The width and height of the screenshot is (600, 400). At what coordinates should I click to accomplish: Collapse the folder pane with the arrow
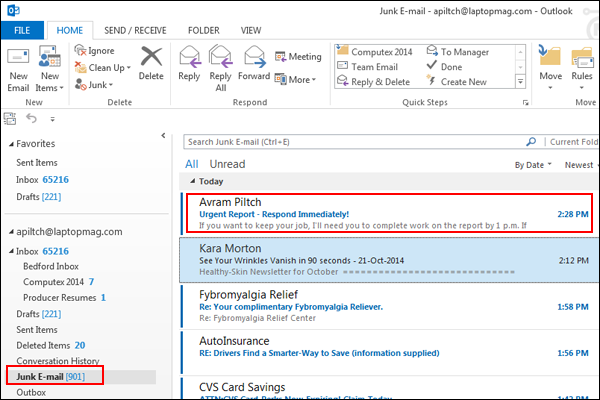point(163,136)
